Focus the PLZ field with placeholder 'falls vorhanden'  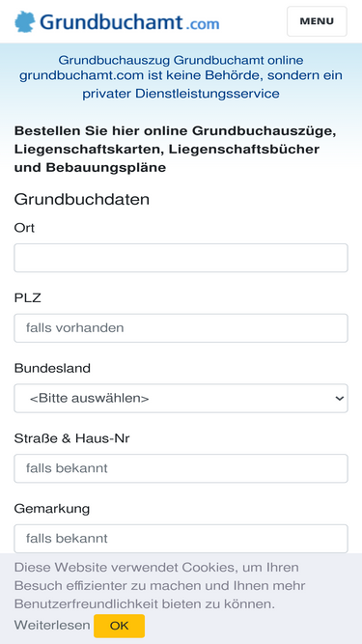click(x=181, y=328)
